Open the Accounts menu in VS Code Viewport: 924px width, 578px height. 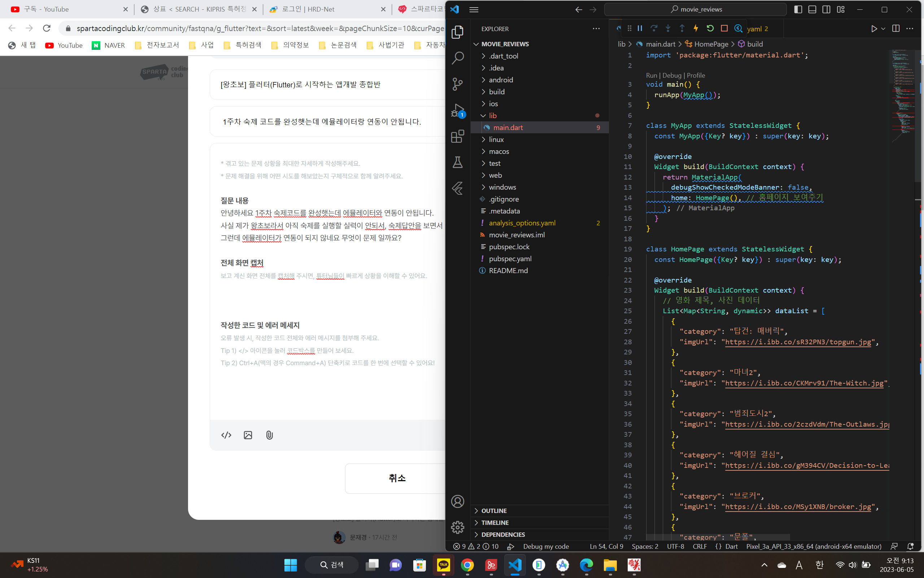coord(457,501)
